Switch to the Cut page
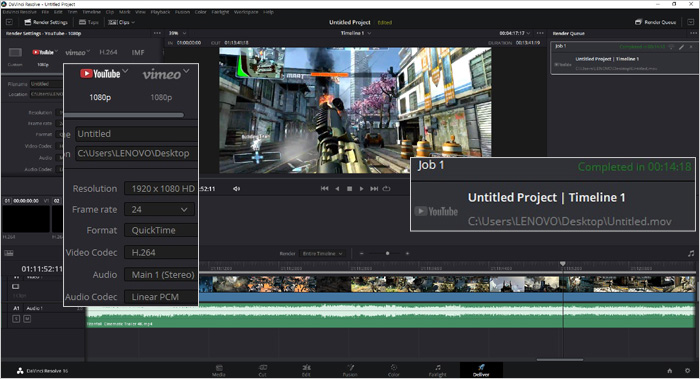Image resolution: width=700 pixels, height=379 pixels. (262, 371)
